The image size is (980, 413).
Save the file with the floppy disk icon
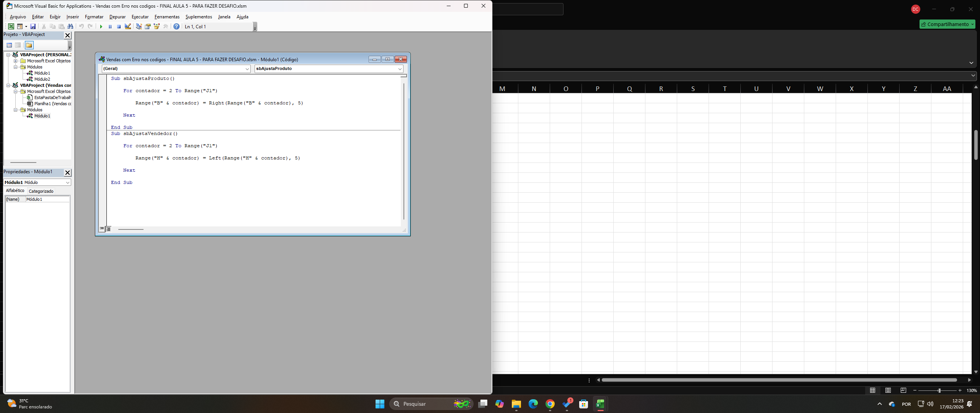click(x=33, y=26)
